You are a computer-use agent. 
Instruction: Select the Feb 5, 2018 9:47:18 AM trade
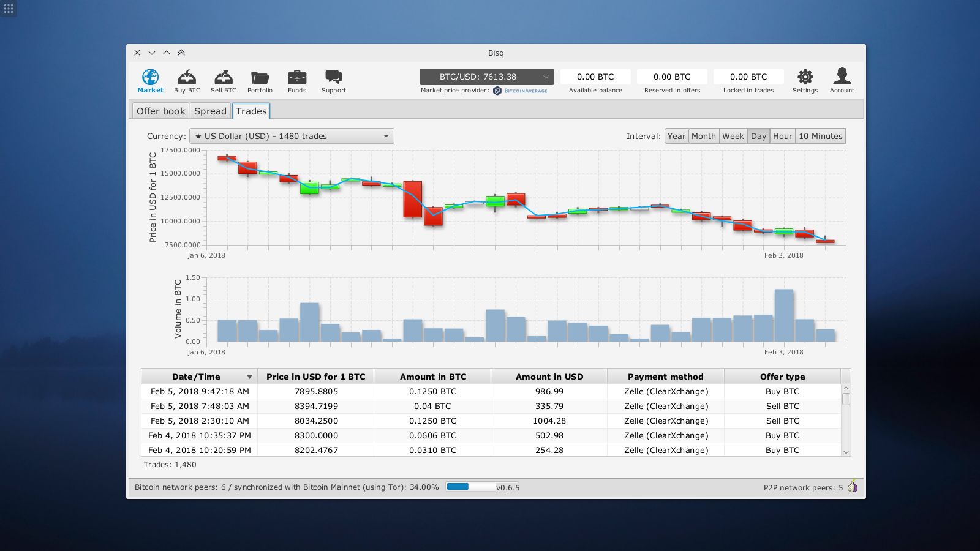(x=491, y=391)
